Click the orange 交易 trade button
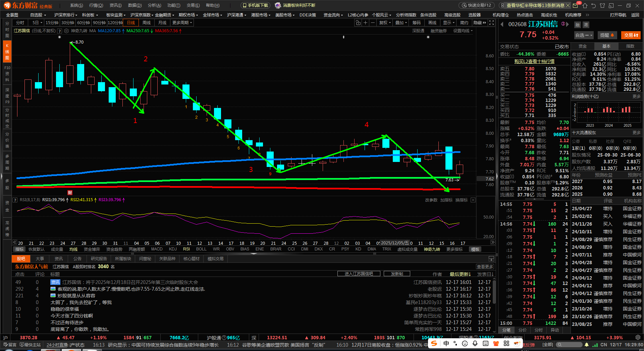644x351 pixels. pyautogui.click(x=631, y=35)
